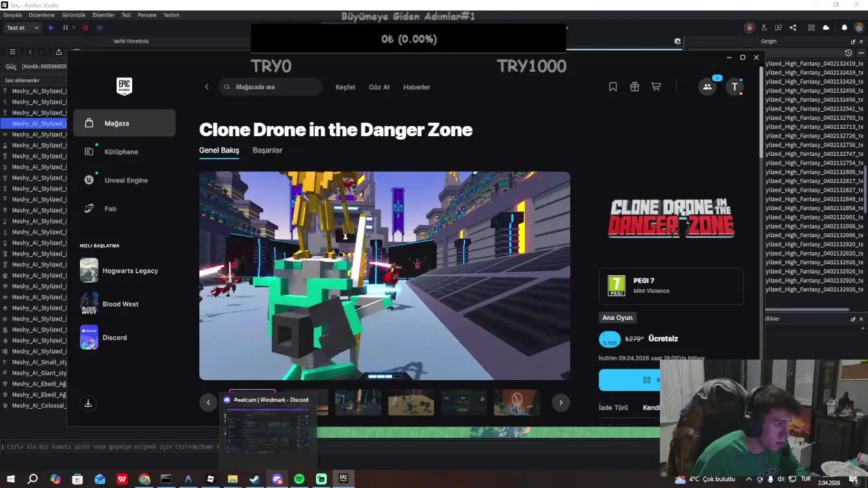
Task: Open Spotify from the taskbar
Action: (x=299, y=479)
